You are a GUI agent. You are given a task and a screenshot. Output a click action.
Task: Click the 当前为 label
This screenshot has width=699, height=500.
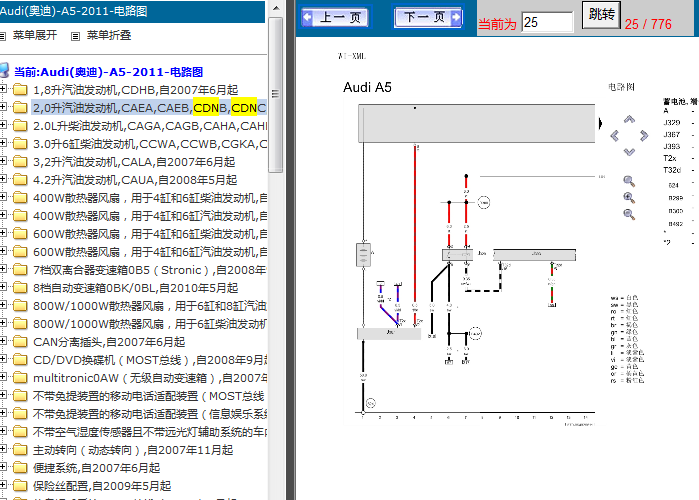(x=497, y=24)
